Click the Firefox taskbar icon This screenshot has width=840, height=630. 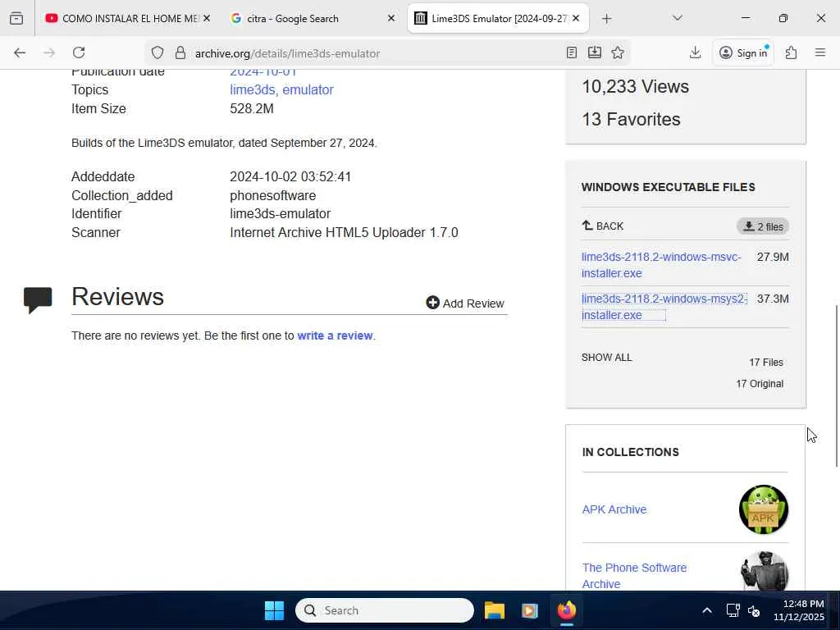566,610
